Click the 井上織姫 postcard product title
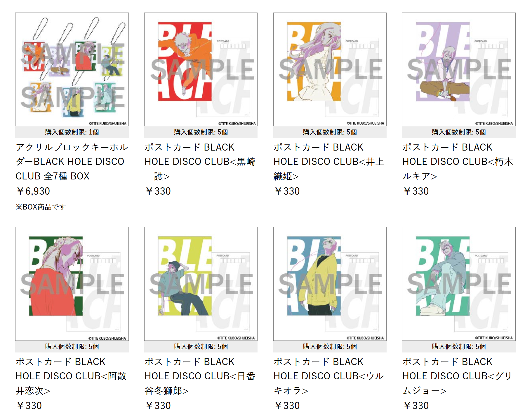 tap(329, 162)
